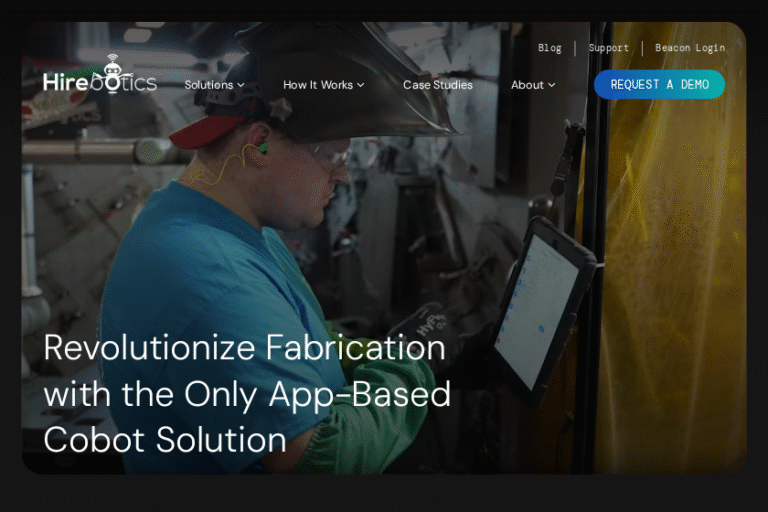
Task: Click the Hirebotics robot logo icon
Action: (111, 70)
